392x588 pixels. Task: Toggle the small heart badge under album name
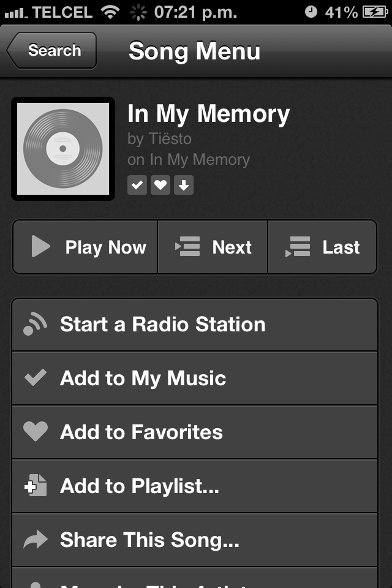tap(160, 185)
